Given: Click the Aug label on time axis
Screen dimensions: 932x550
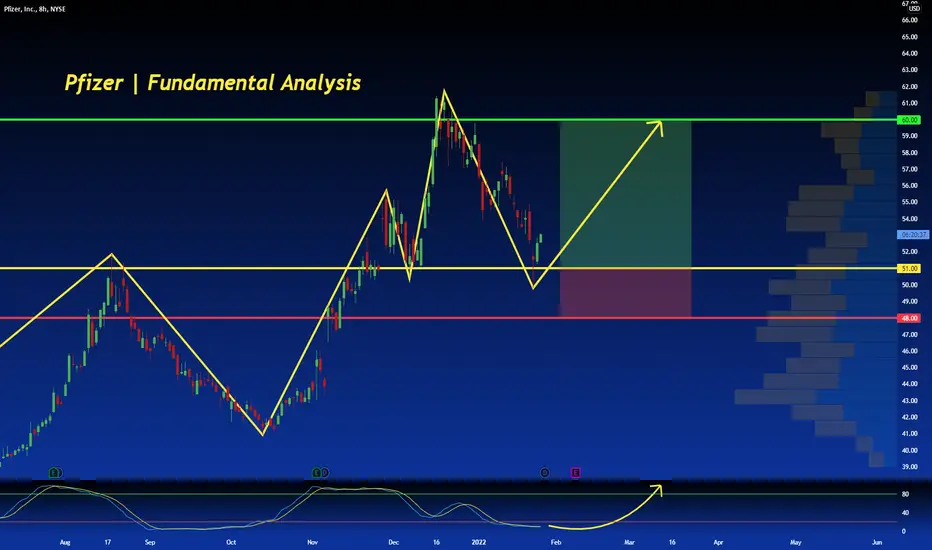Looking at the screenshot, I should click(65, 542).
